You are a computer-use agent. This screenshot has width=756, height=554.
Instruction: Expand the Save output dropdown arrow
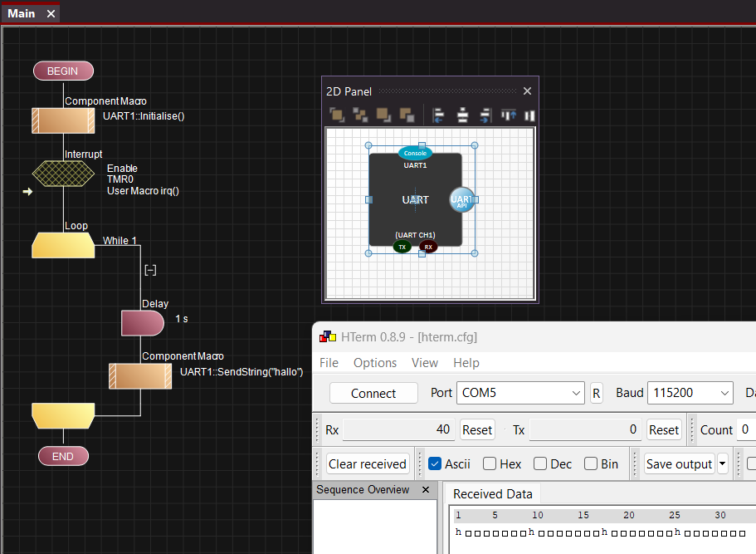[722, 463]
